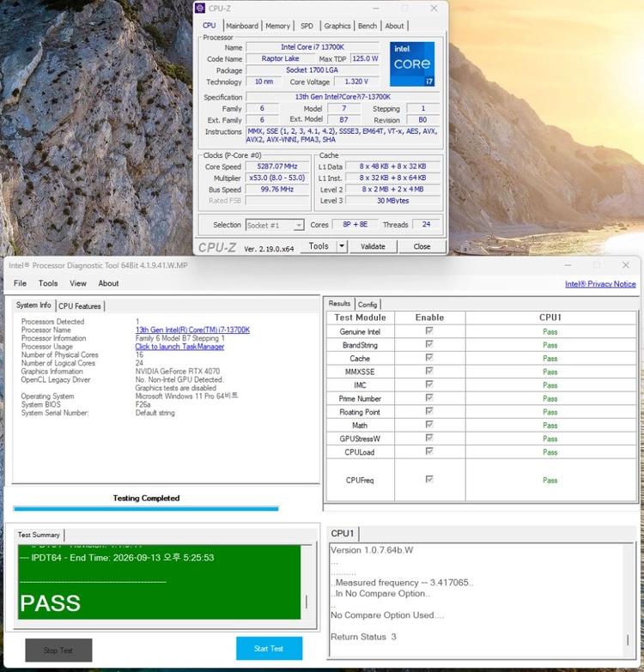Click the Threads value 24 in CPU-Z
This screenshot has height=672, width=644.
tap(426, 224)
